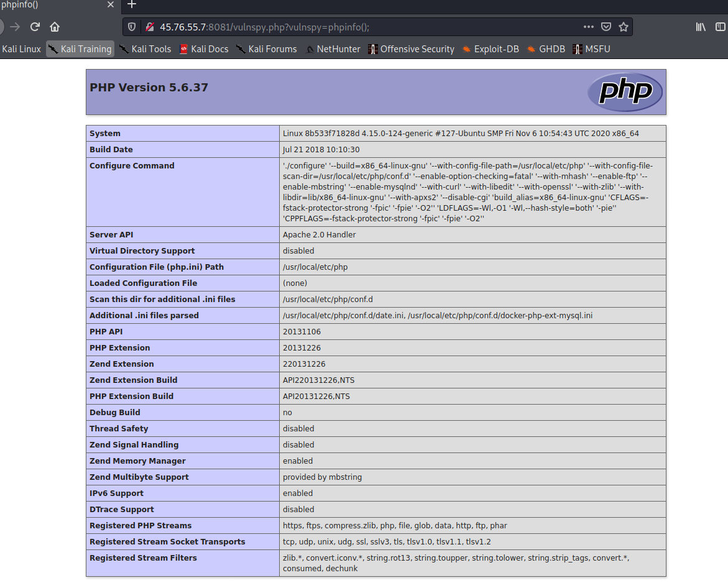Click the Loaded Configuration File (none) value
Viewport: 728px width, 583px height.
[x=295, y=283]
